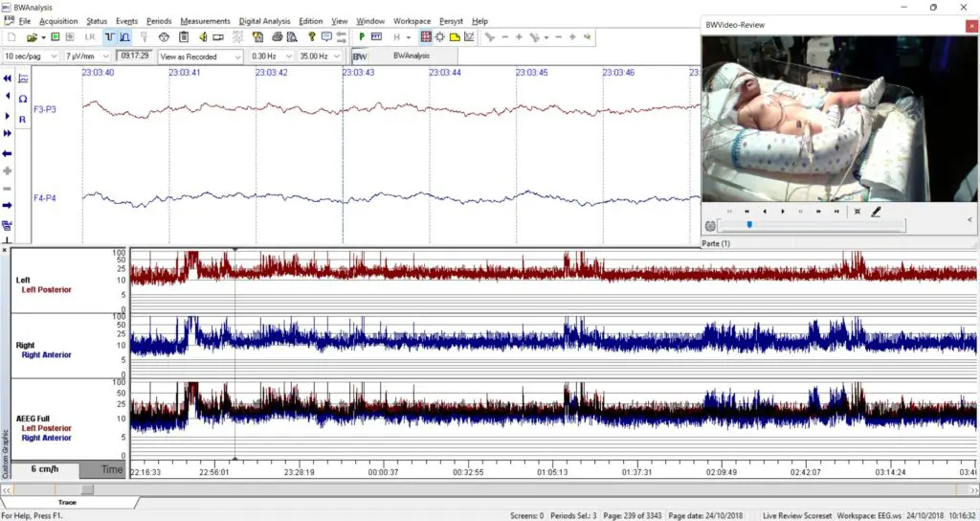980x521 pixels.
Task: Click the yellow question mark help icon
Action: (x=311, y=37)
